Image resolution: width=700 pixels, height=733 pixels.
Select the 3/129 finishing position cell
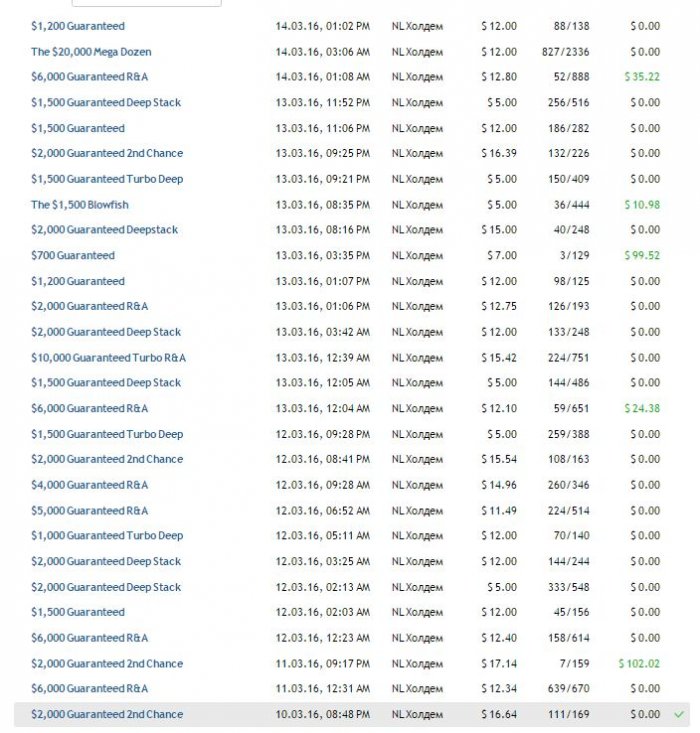pyautogui.click(x=572, y=255)
